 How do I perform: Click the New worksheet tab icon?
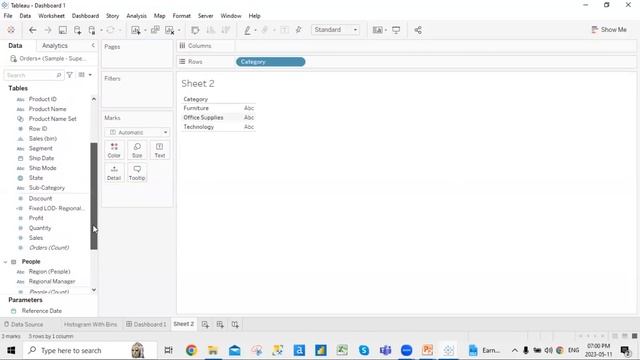(x=205, y=324)
